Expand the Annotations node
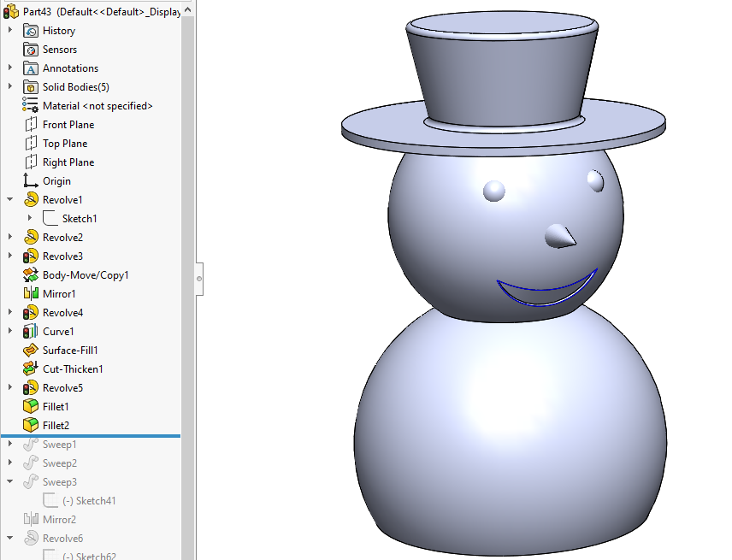732x560 pixels. pos(9,68)
